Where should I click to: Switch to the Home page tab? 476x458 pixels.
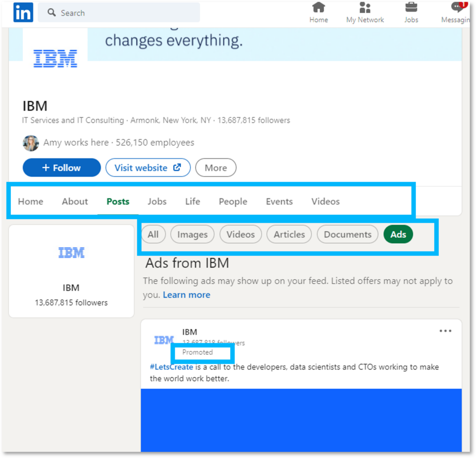click(x=30, y=202)
